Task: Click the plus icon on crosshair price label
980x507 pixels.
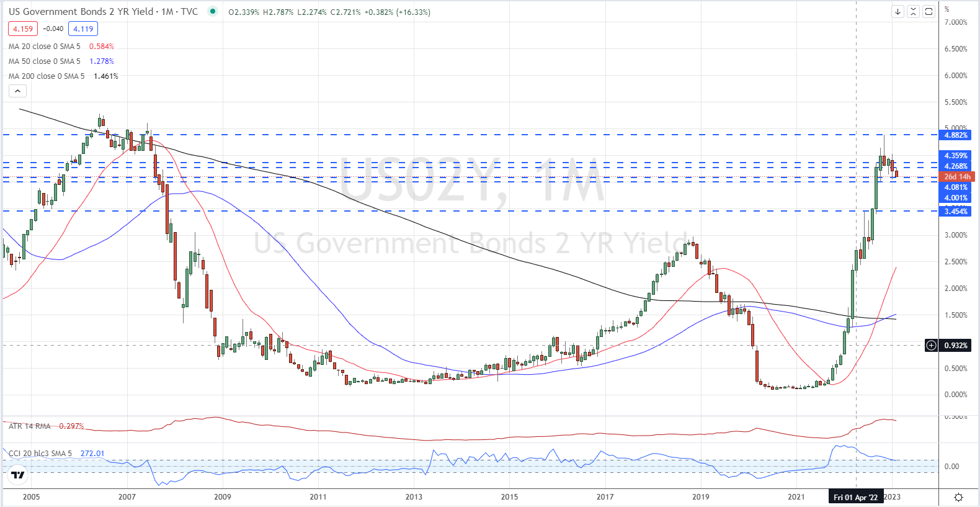Action: click(x=931, y=345)
